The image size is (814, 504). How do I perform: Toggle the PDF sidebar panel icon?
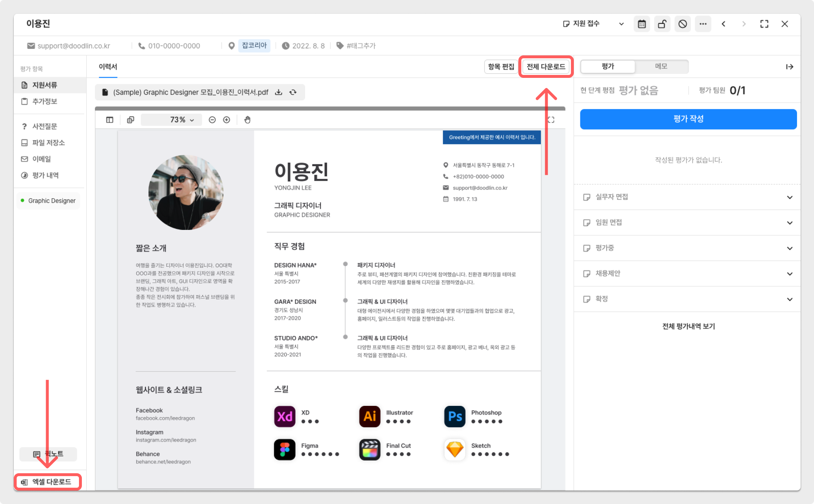[x=109, y=120]
